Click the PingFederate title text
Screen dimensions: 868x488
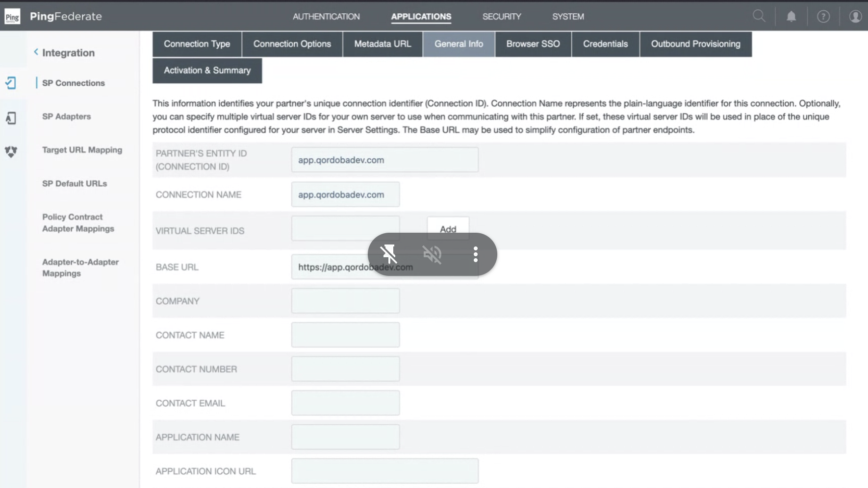pyautogui.click(x=66, y=17)
